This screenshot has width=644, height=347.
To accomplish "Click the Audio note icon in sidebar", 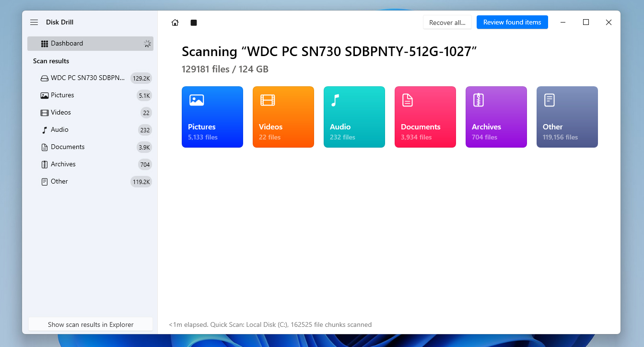I will coord(45,130).
